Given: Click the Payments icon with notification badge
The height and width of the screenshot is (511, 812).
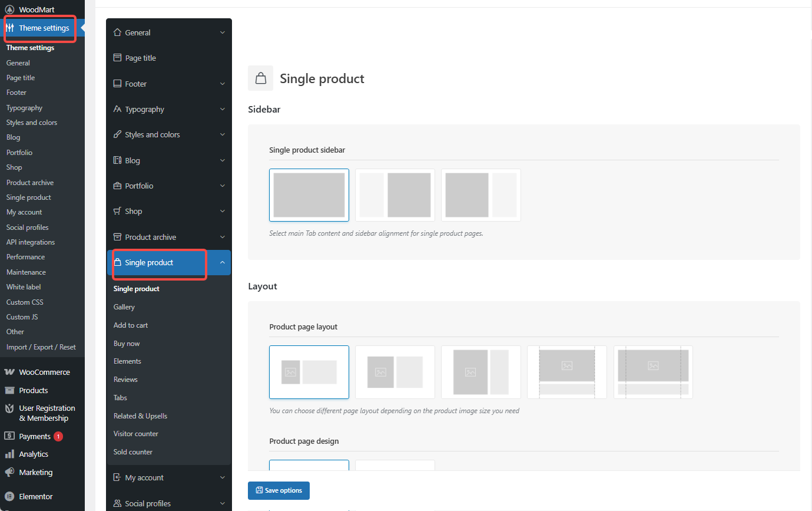Looking at the screenshot, I should coord(9,436).
